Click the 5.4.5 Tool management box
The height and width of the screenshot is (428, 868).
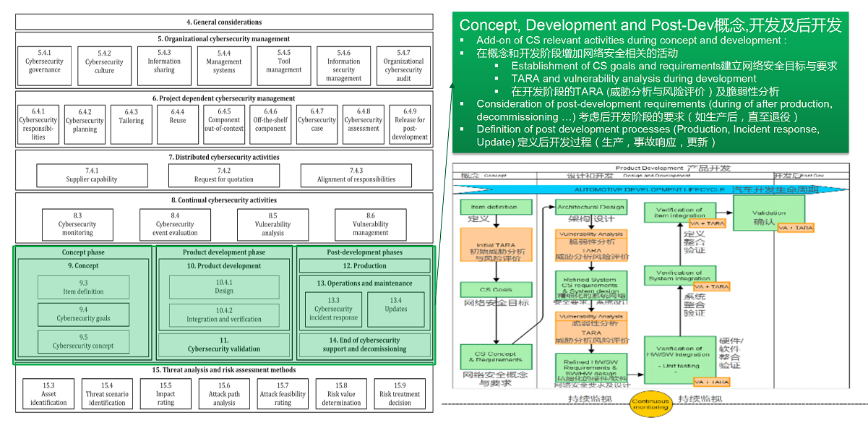point(283,66)
